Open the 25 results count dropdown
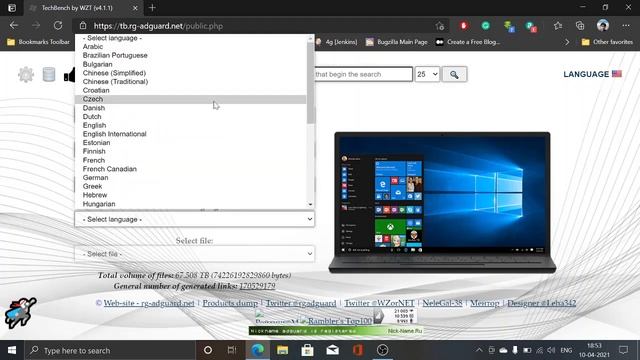The width and height of the screenshot is (640, 360). coord(427,74)
